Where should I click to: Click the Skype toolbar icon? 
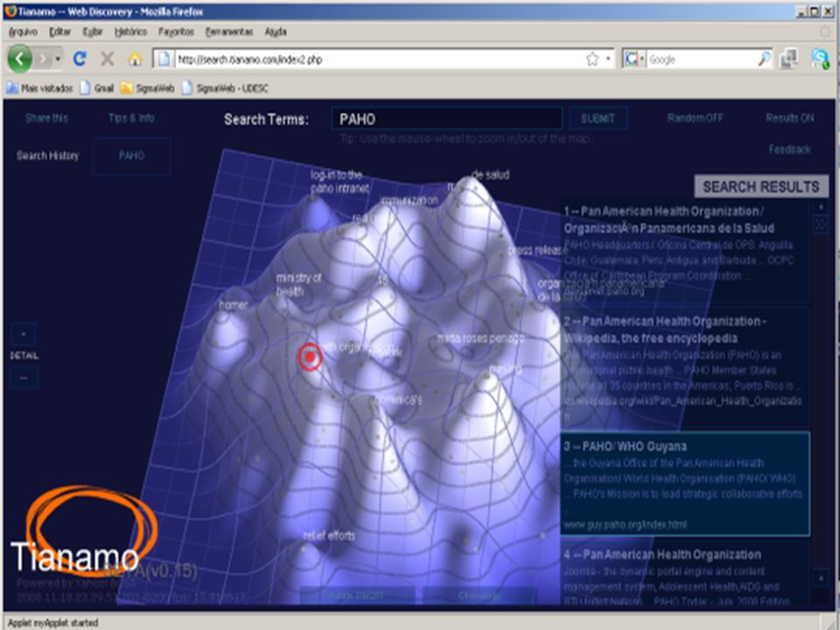click(x=820, y=59)
